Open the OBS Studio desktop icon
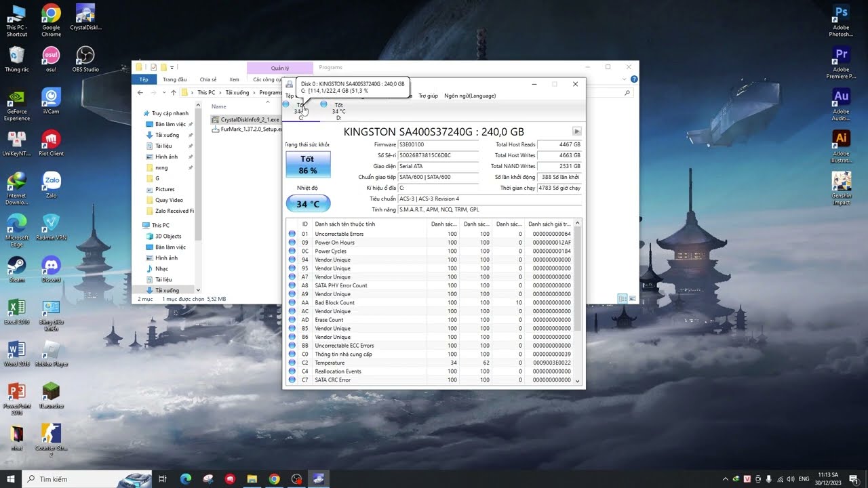The width and height of the screenshot is (868, 488). (85, 60)
